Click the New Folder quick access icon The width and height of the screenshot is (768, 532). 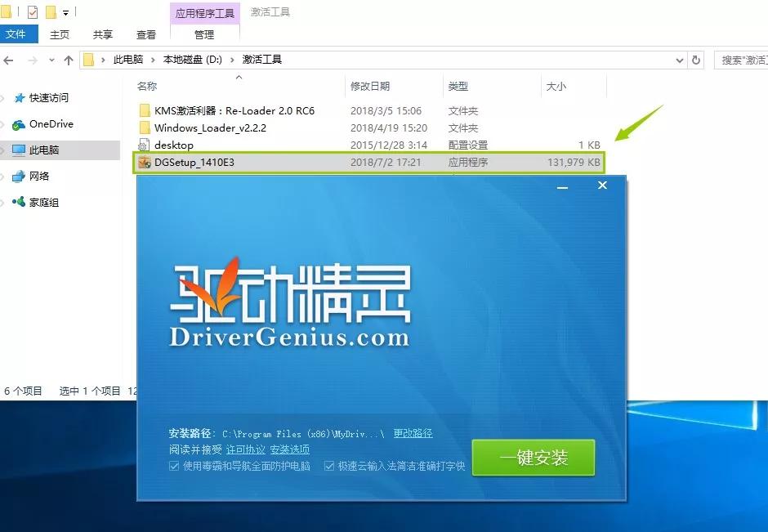coord(49,11)
